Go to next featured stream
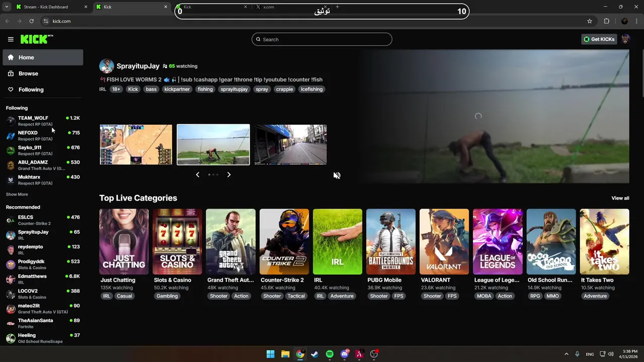644x362 pixels. point(229,174)
